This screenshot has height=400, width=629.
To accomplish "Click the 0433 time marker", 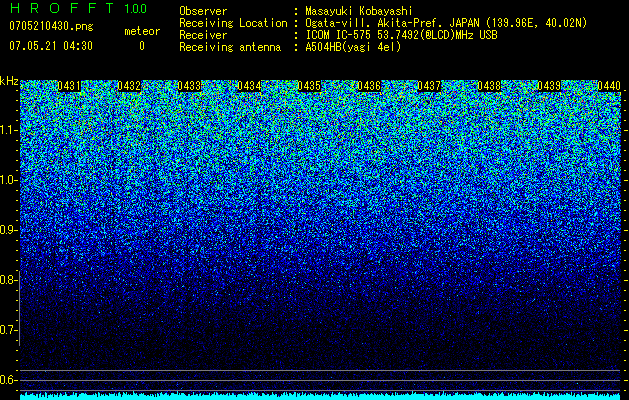I will click(x=189, y=86).
